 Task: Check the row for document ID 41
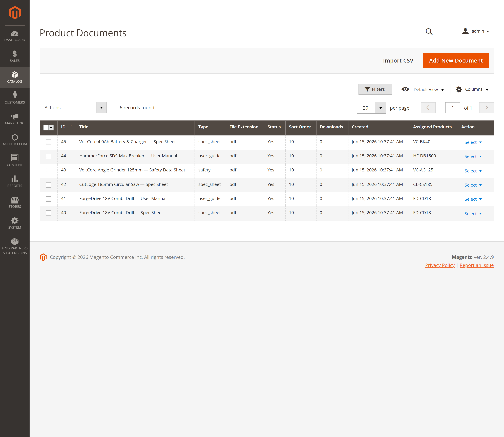point(49,199)
